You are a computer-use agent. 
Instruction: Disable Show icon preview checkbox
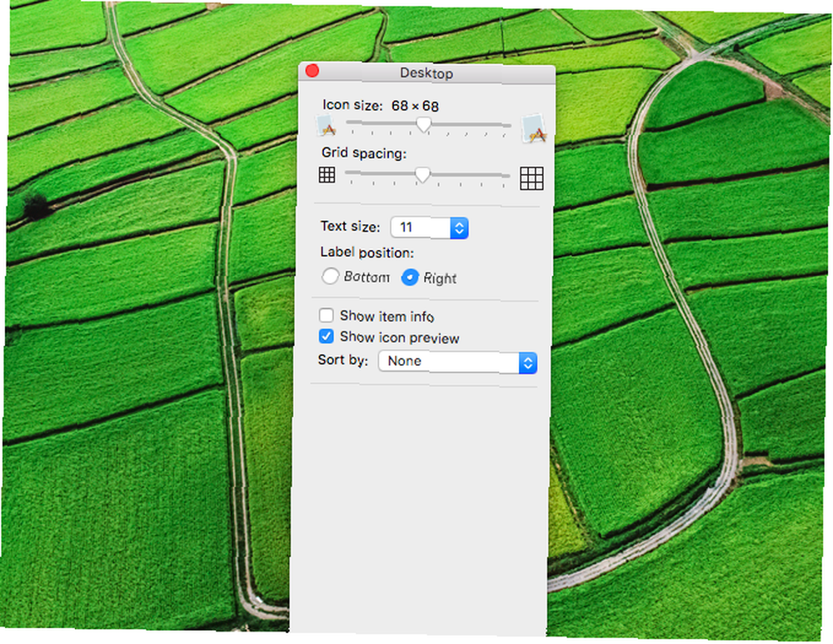pos(327,337)
